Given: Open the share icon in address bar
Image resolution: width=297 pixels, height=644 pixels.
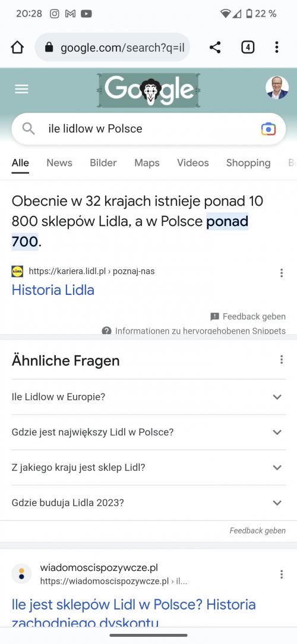Looking at the screenshot, I should 215,48.
